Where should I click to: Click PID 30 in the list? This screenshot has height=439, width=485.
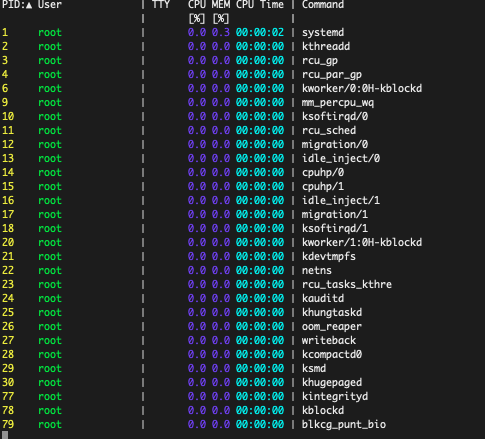(8, 382)
